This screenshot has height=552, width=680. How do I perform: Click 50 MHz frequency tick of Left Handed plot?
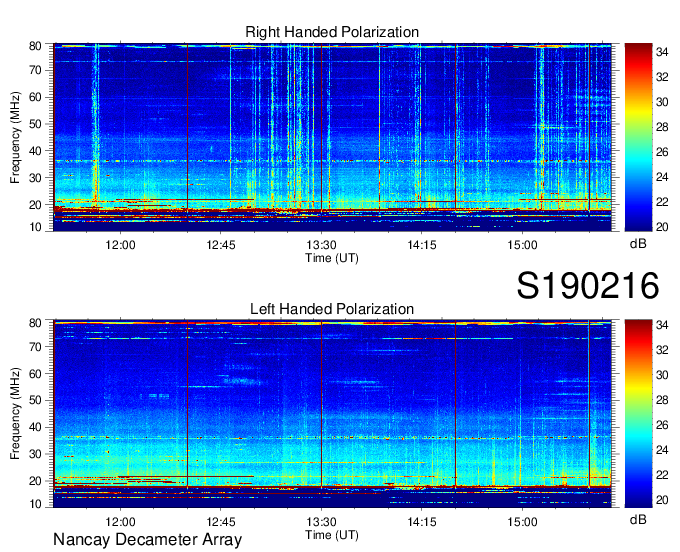tap(35, 401)
